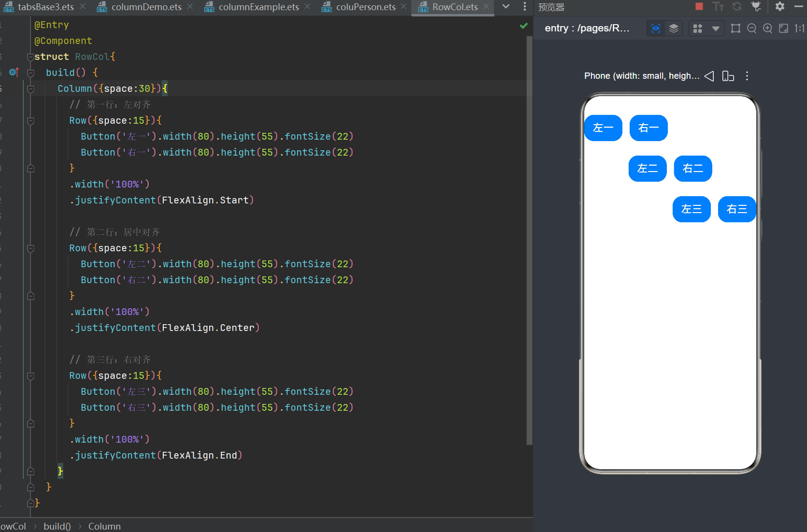Screen dimensions: 807x532
Task: Reset preview to 1:1 scale
Action: tap(799, 29)
